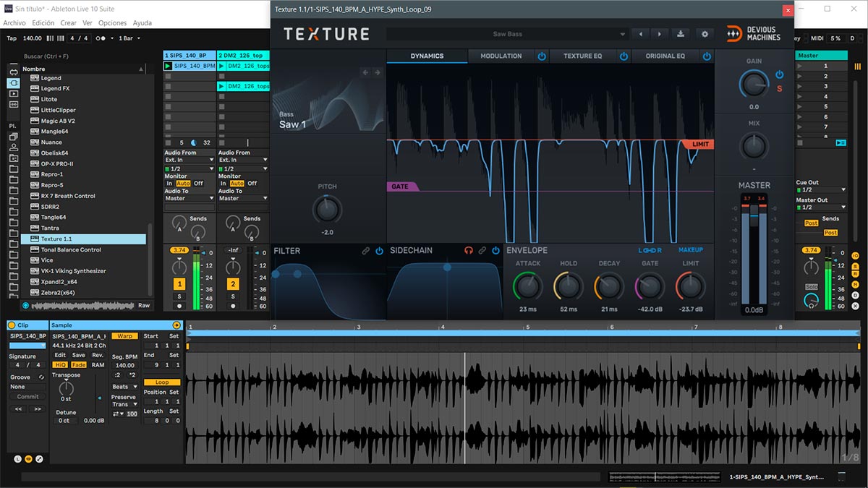Viewport: 868px width, 488px height.
Task: Toggle Sidechain power button
Action: (495, 251)
